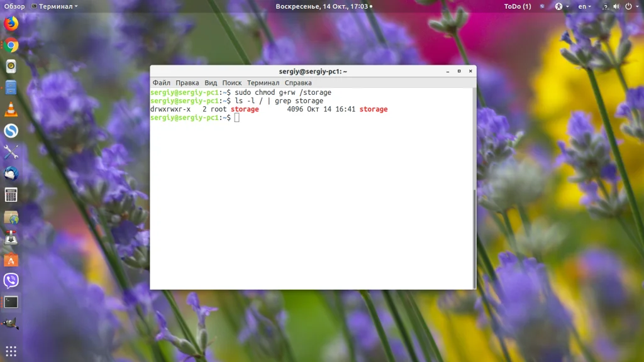Show all applications grid
Image resolution: width=644 pixels, height=362 pixels.
point(11,351)
